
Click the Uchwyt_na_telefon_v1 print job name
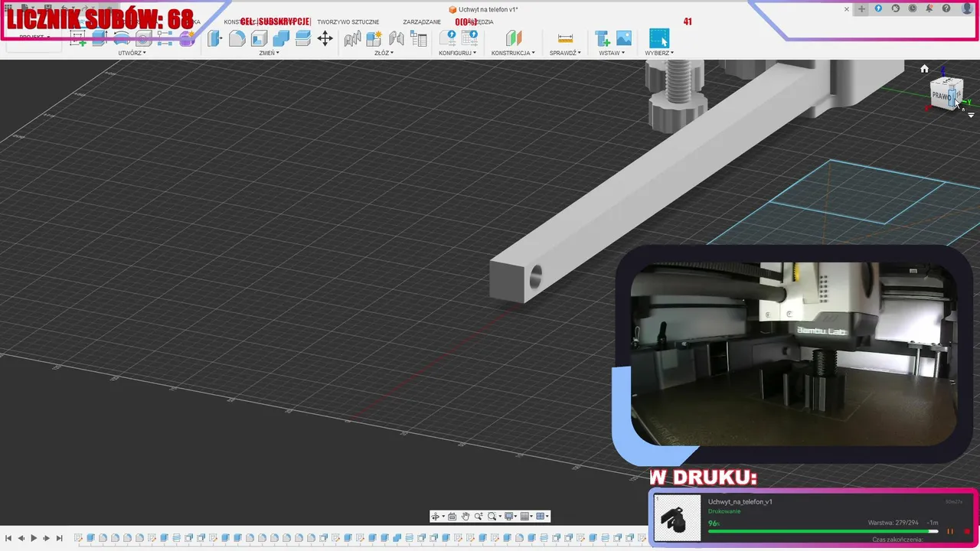click(x=740, y=502)
